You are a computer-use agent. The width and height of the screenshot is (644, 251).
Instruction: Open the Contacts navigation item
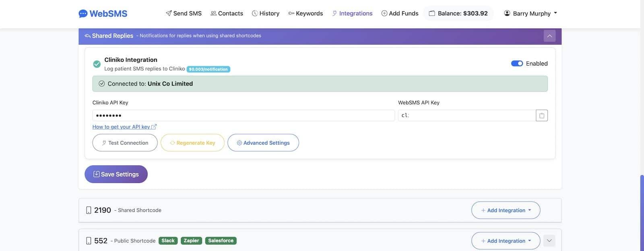point(227,13)
